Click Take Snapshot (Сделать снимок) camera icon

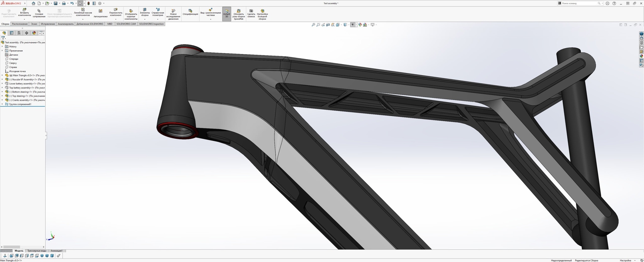coord(251,11)
